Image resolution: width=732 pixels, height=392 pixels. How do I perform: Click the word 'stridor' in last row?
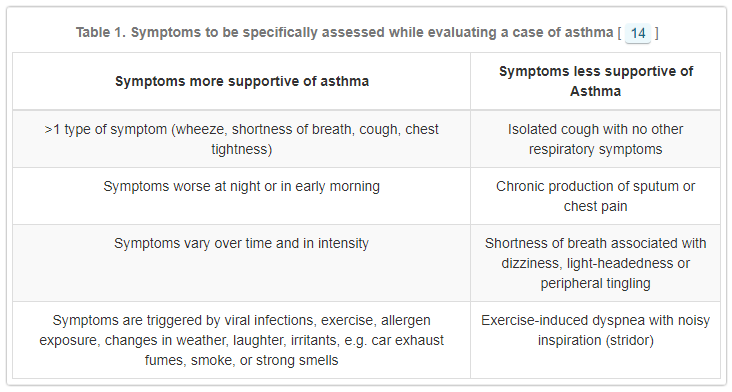tap(630, 341)
